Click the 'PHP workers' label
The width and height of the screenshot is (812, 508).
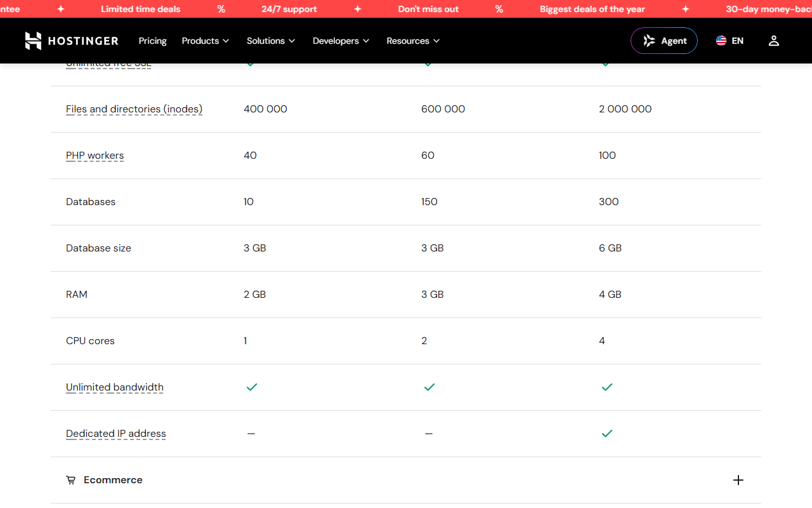click(95, 156)
